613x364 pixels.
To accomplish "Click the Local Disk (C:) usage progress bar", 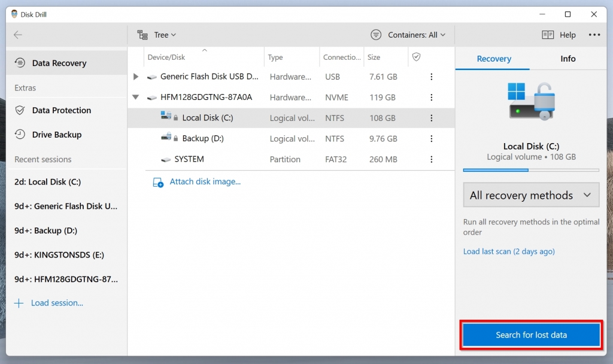I will (531, 170).
